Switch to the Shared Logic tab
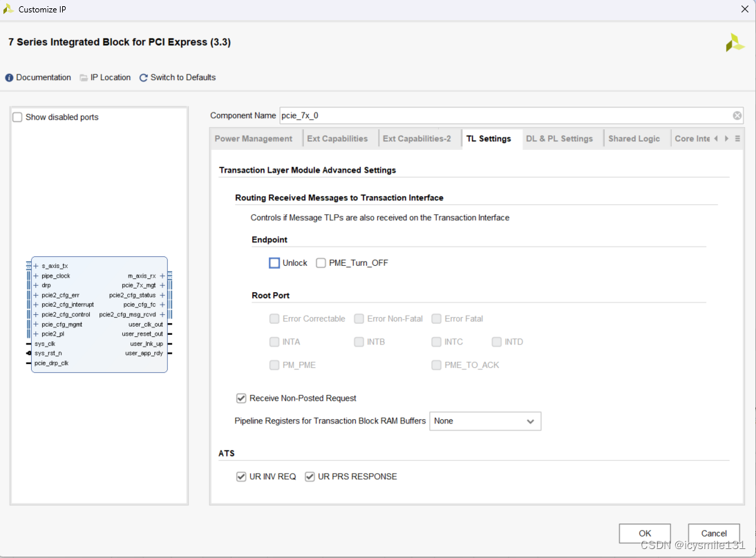Viewport: 756px width, 558px height. click(634, 139)
